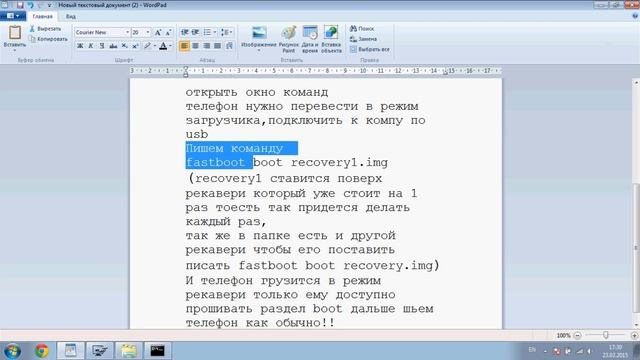This screenshot has width=640, height=360.
Task: Justify the paragraph text
Action: click(x=218, y=46)
